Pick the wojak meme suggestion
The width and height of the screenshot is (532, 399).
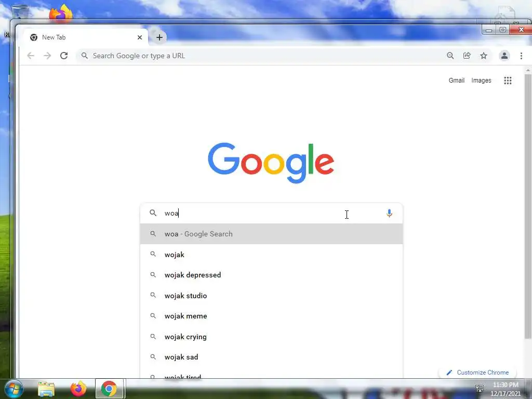pyautogui.click(x=271, y=316)
